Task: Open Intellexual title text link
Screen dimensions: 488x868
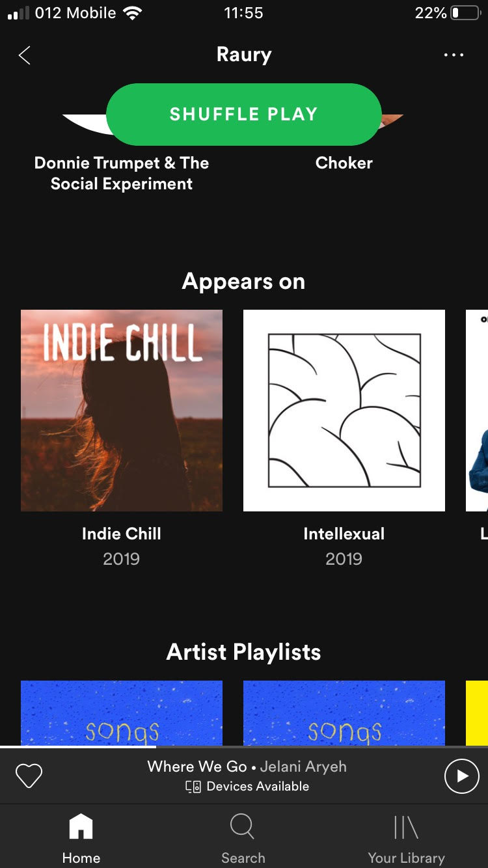Action: pyautogui.click(x=344, y=534)
